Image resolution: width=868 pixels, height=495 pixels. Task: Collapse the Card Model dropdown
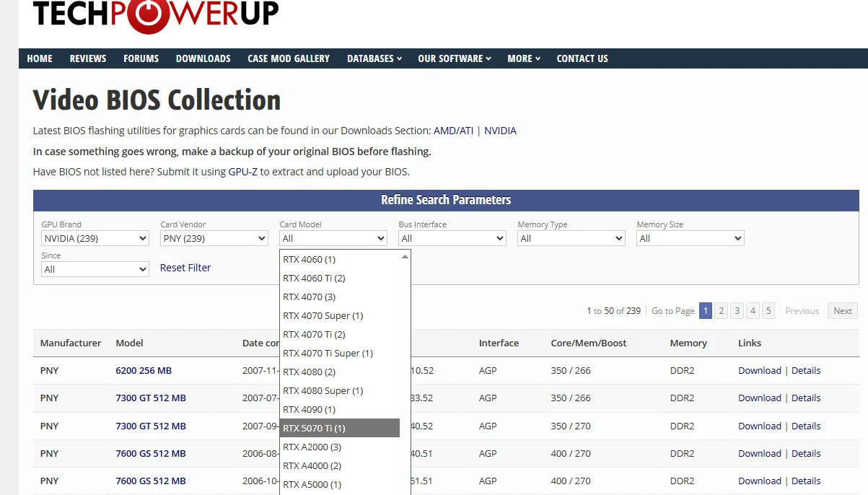pos(333,238)
